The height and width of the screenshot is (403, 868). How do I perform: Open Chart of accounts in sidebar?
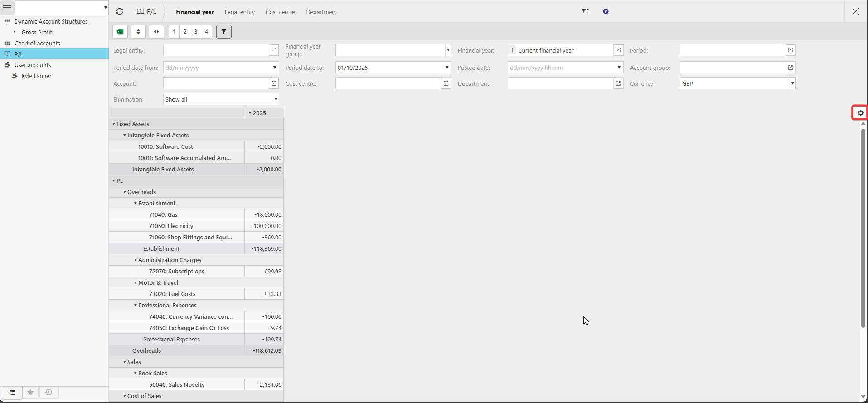tap(37, 43)
